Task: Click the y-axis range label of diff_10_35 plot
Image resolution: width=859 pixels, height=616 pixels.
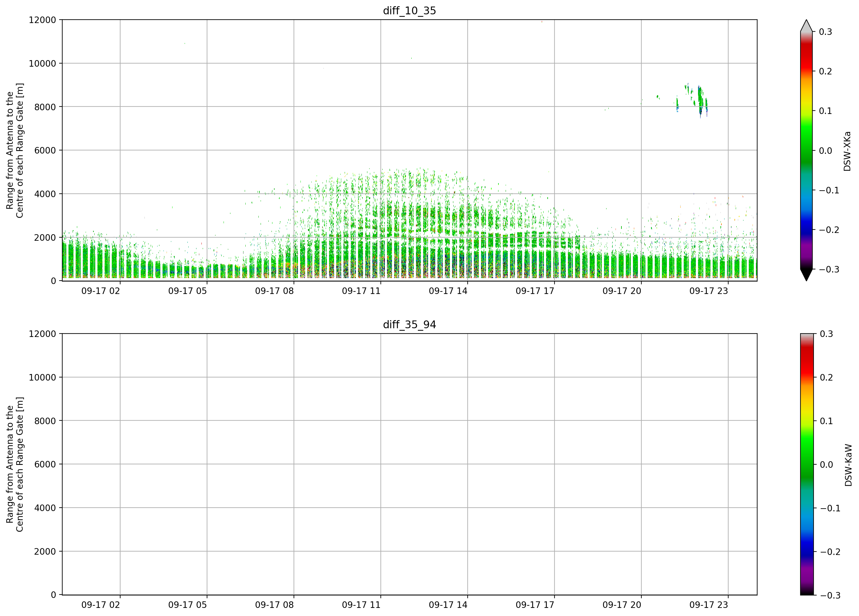Action: click(15, 150)
